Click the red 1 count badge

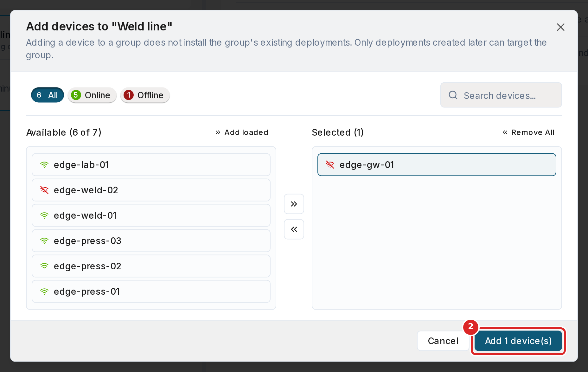[x=129, y=95]
